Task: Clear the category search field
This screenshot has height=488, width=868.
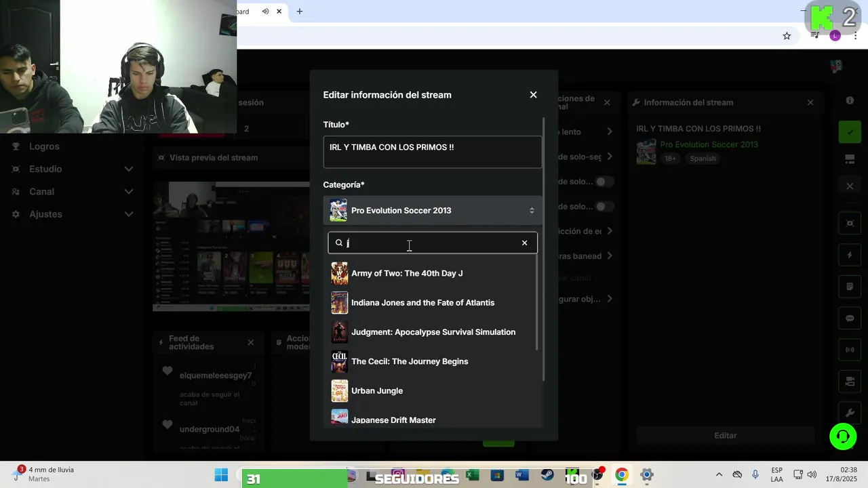Action: (x=524, y=243)
